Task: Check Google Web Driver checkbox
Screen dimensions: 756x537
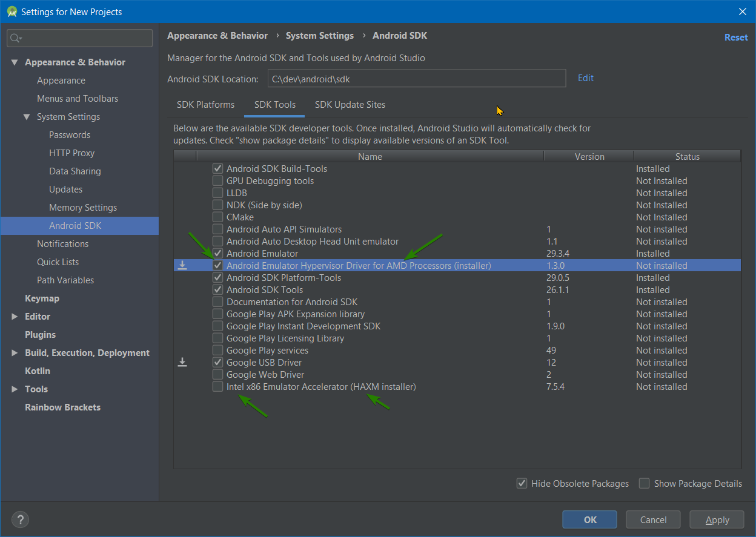Action: [x=217, y=375]
